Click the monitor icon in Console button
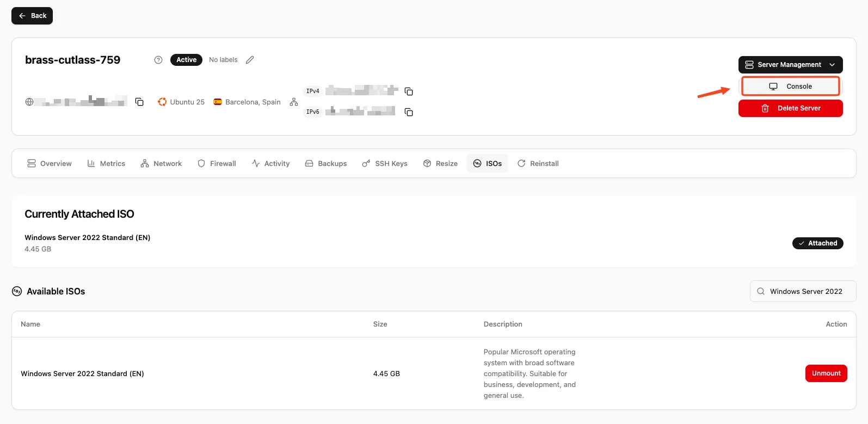Viewport: 868px width, 424px height. click(x=773, y=87)
